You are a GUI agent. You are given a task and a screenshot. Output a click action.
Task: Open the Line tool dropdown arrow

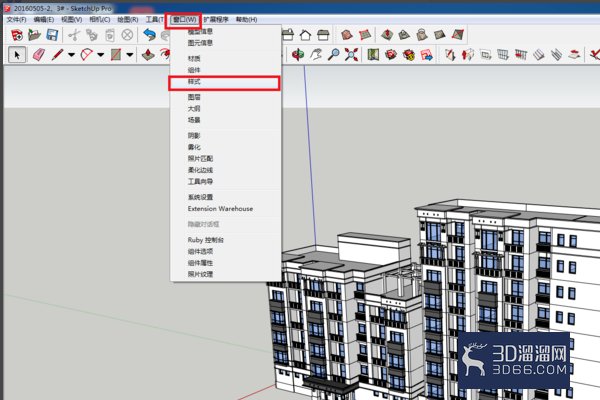(71, 55)
